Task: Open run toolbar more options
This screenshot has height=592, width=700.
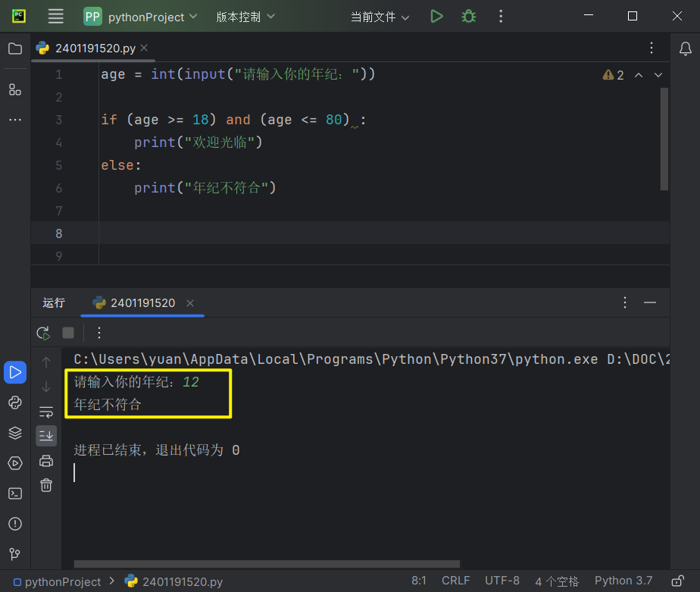Action: point(99,333)
